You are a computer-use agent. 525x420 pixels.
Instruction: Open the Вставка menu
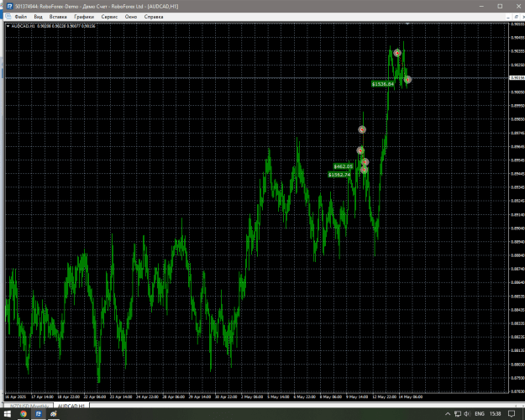click(x=58, y=17)
